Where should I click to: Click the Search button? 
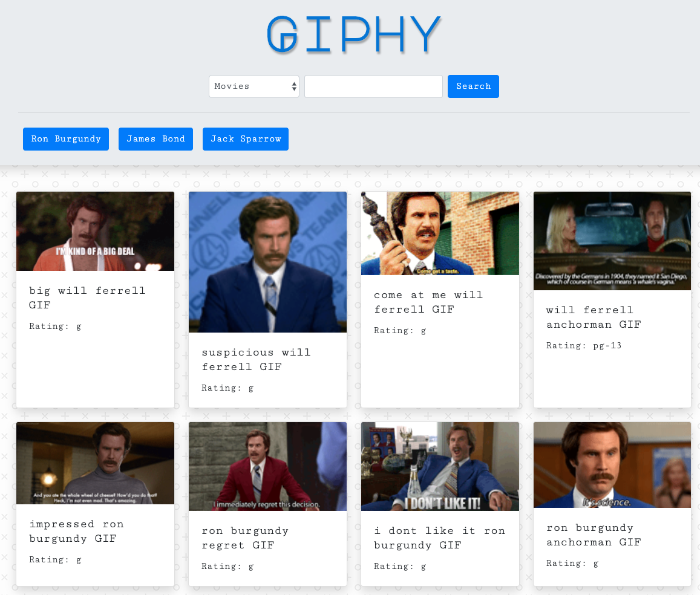point(473,86)
